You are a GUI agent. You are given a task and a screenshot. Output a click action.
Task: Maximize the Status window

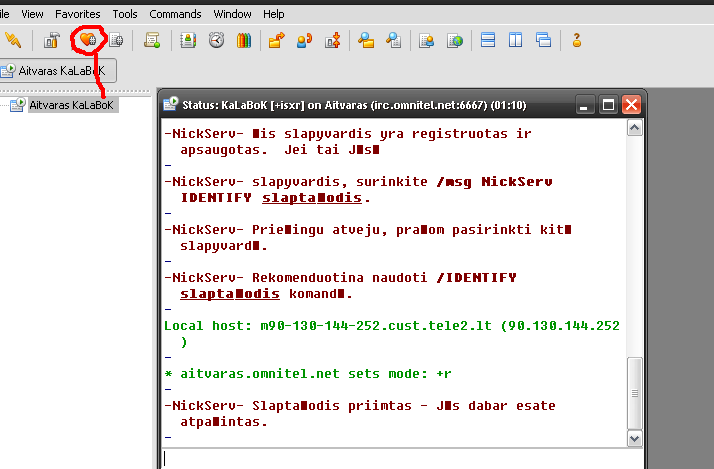click(608, 105)
